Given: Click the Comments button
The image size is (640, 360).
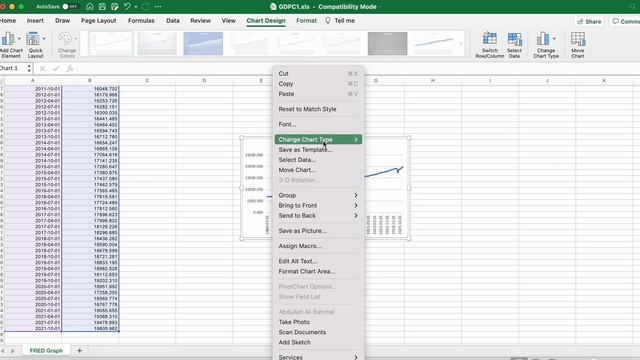Looking at the screenshot, I should click(624, 21).
